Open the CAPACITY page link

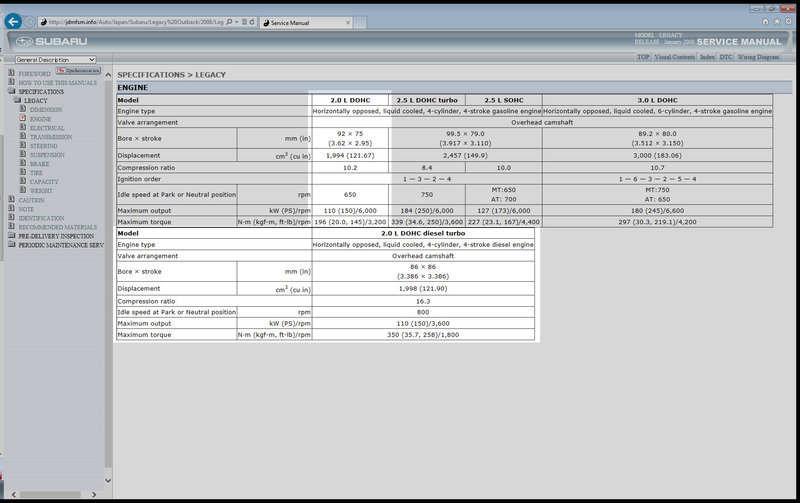point(44,182)
